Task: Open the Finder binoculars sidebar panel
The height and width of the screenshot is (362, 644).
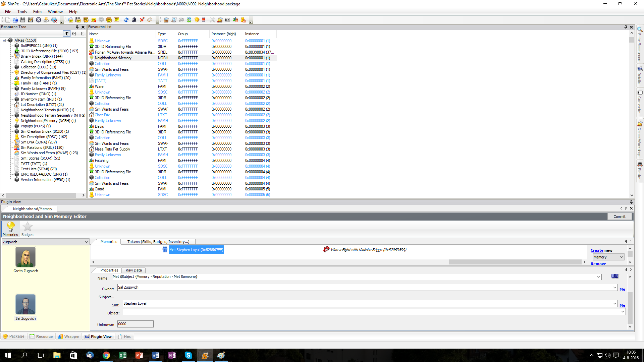Action: 640,170
